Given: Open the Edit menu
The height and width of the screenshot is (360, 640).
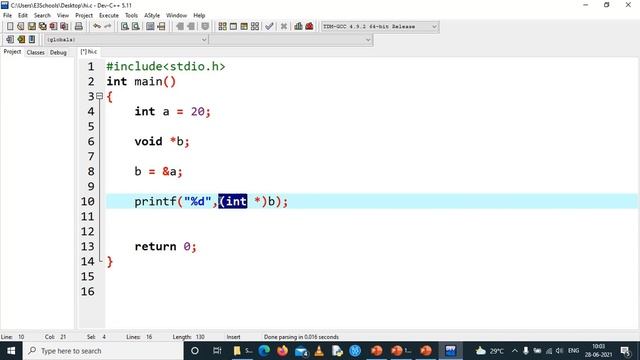Looking at the screenshot, I should (x=22, y=16).
